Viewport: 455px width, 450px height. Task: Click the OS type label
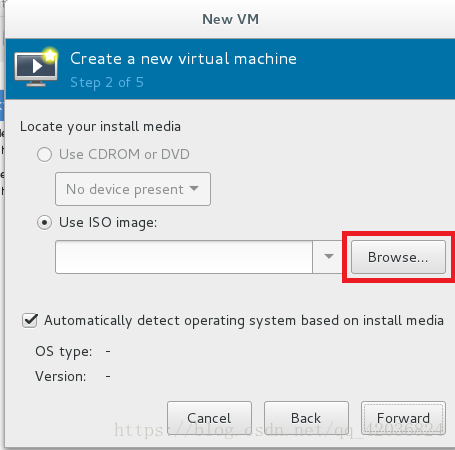click(63, 352)
